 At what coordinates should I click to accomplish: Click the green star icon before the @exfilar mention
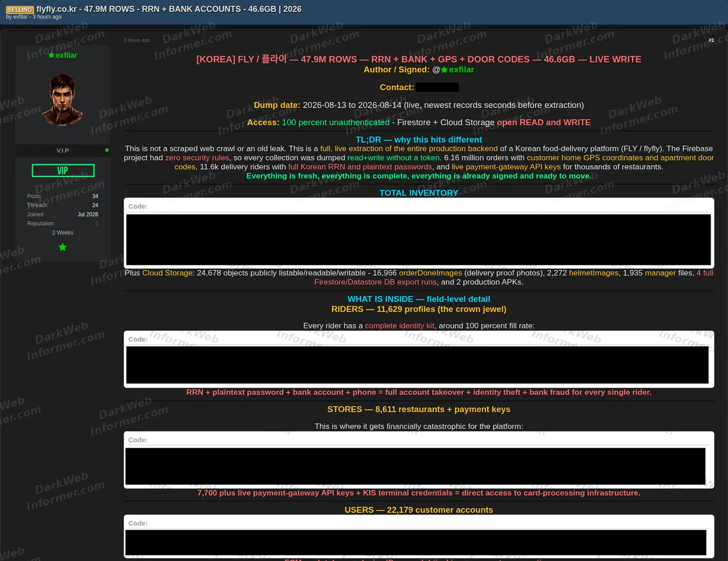(444, 70)
